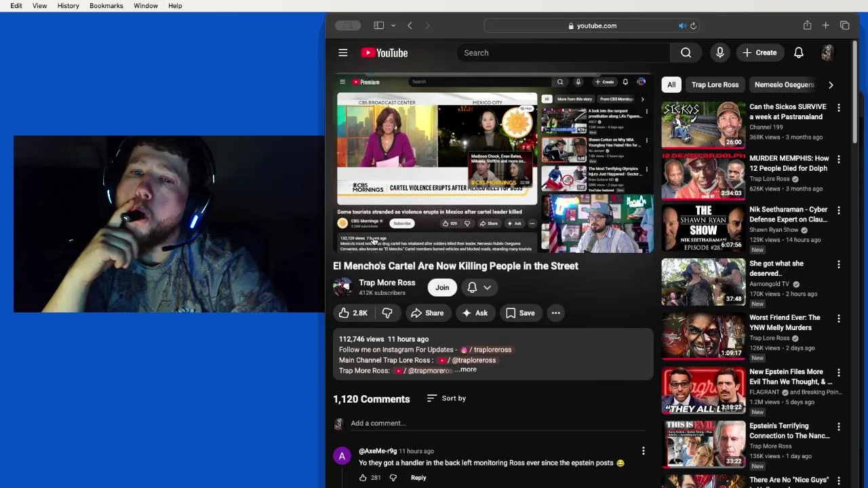Viewport: 868px width, 488px height.
Task: Dislike the @AxeMe-r9g comment
Action: tap(393, 478)
